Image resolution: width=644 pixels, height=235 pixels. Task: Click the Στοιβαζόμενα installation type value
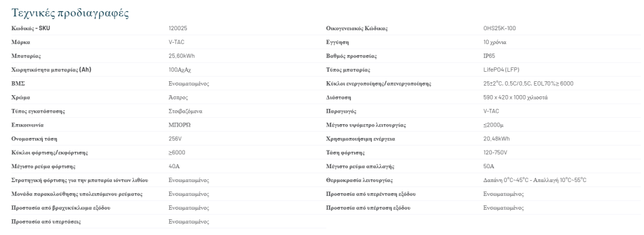[186, 111]
